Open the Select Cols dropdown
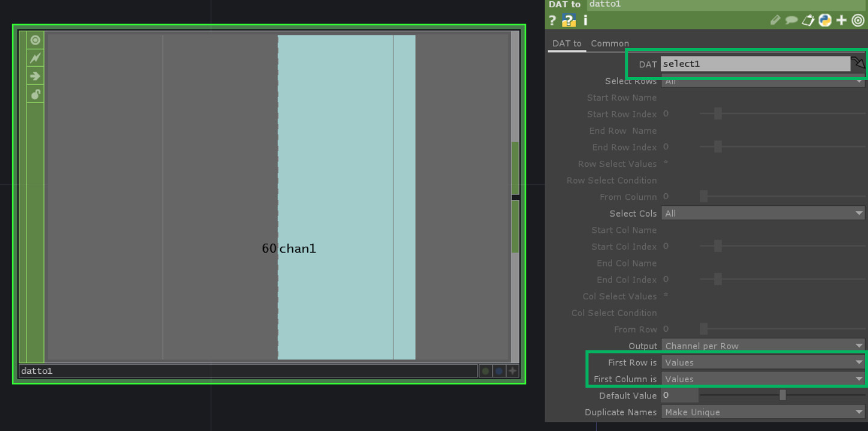This screenshot has width=868, height=431. pyautogui.click(x=763, y=213)
